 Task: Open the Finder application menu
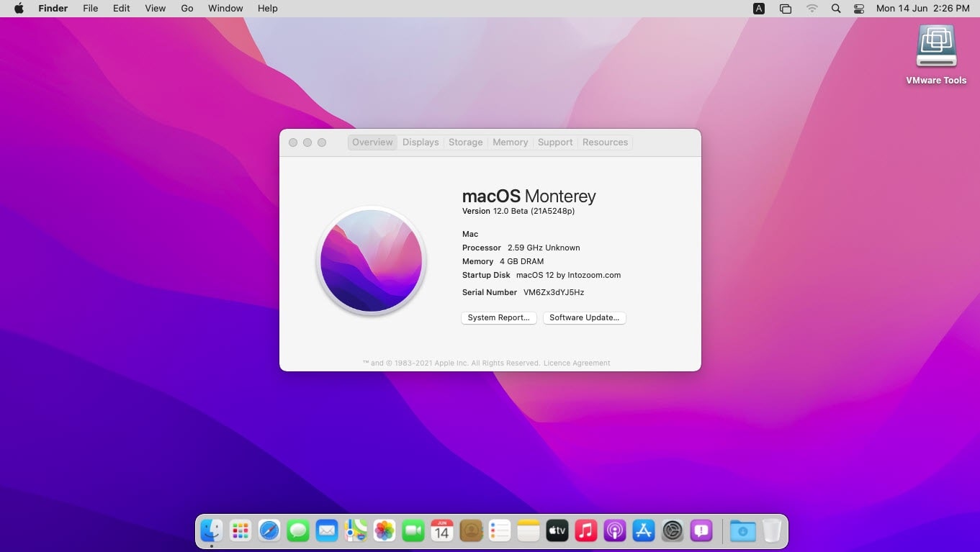53,9
